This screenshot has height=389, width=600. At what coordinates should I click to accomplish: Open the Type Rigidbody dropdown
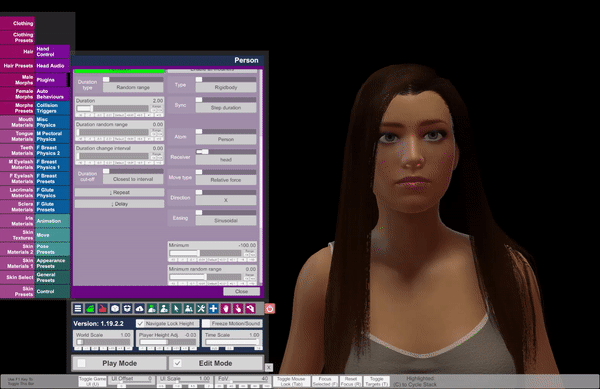coord(226,87)
